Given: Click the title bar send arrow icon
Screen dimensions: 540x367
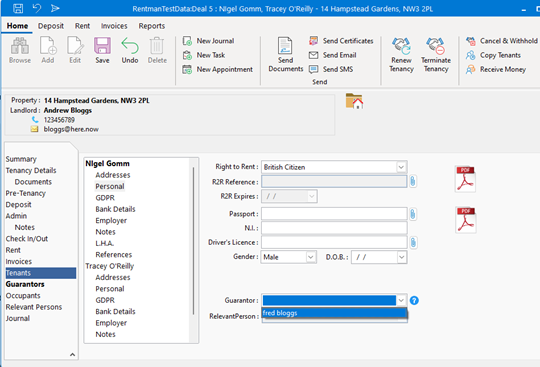Looking at the screenshot, I should (x=55, y=8).
